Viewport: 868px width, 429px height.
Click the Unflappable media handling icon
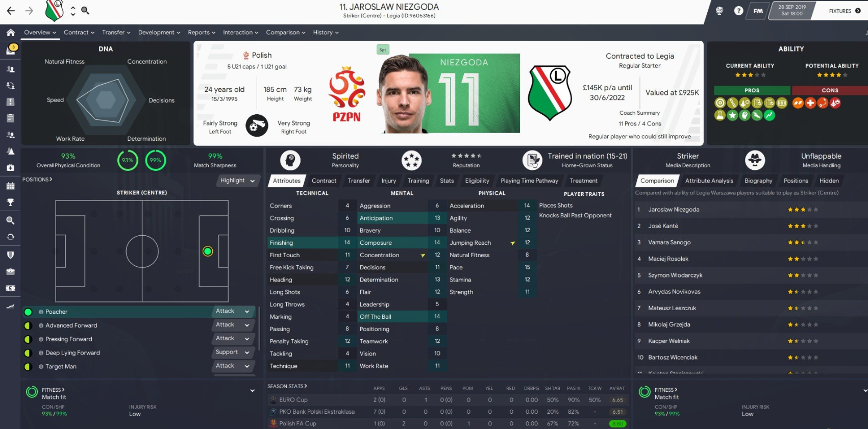tap(755, 160)
